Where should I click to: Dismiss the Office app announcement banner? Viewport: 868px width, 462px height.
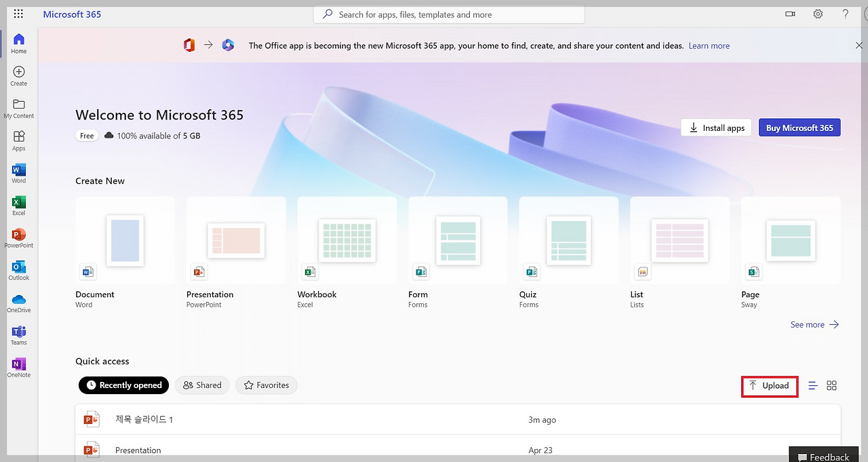[859, 45]
